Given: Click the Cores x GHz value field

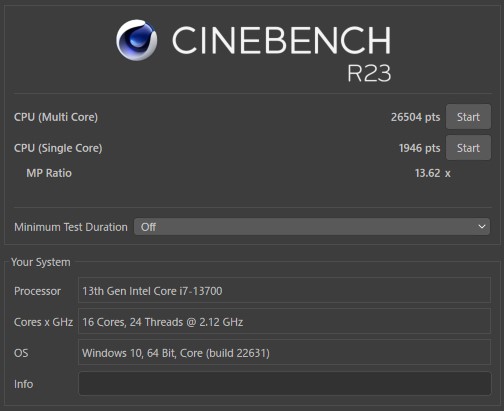Looking at the screenshot, I should (285, 321).
